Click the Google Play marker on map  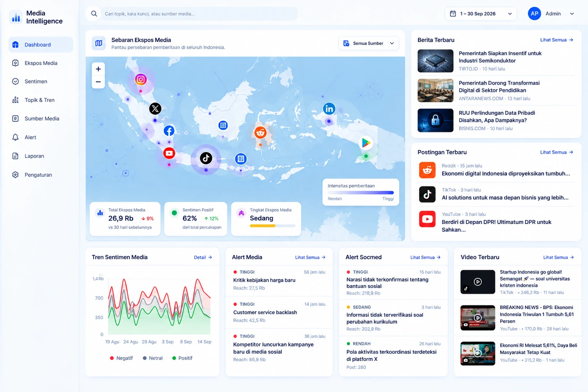coord(366,143)
